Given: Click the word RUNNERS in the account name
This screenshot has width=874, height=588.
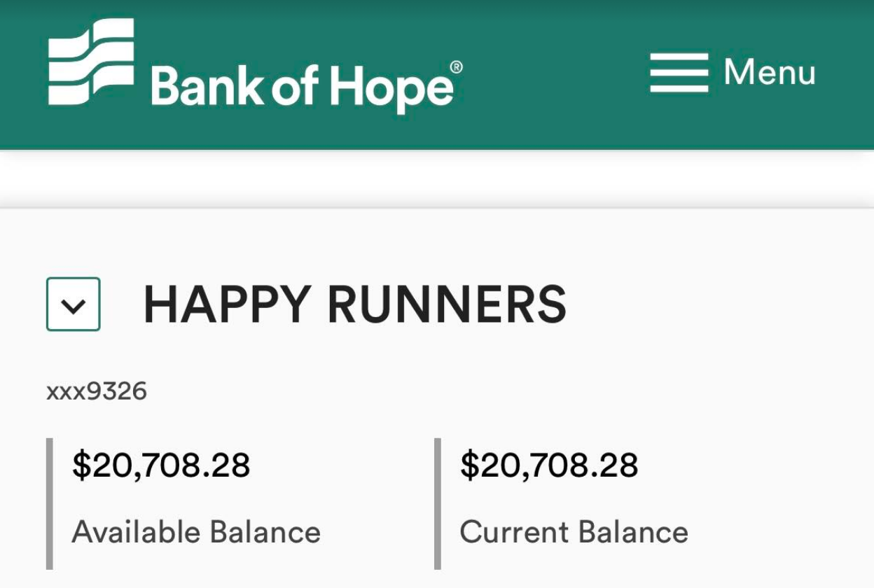Looking at the screenshot, I should click(x=446, y=304).
